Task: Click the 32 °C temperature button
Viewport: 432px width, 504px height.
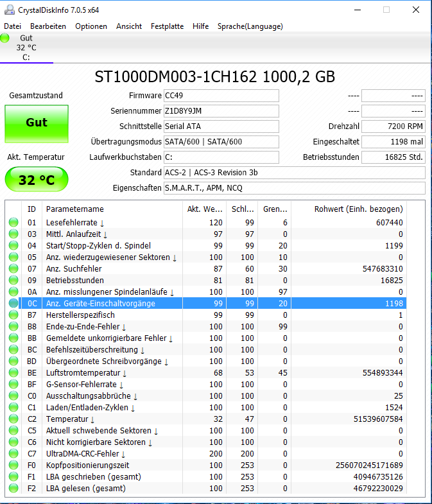Action: coord(37,179)
